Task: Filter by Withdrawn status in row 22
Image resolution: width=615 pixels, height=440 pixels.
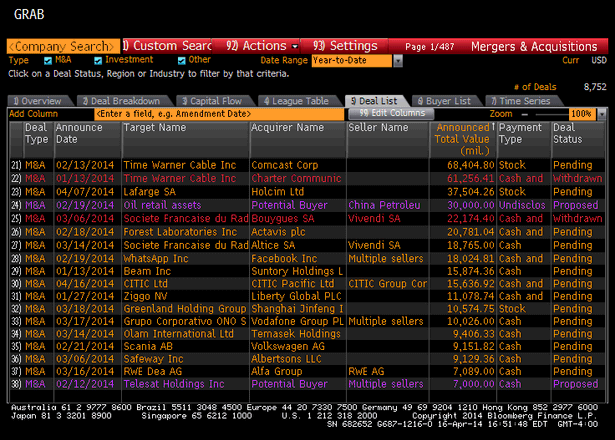Action: [x=577, y=178]
